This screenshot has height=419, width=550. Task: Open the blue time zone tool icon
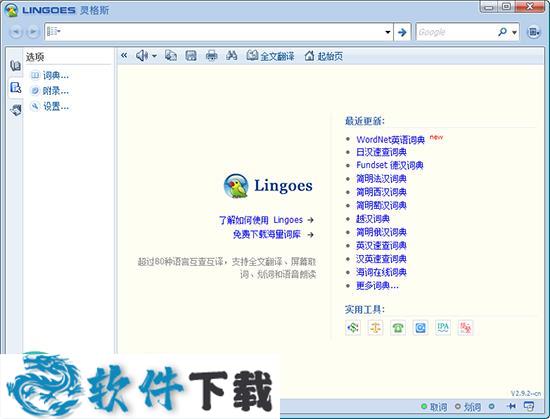(420, 328)
